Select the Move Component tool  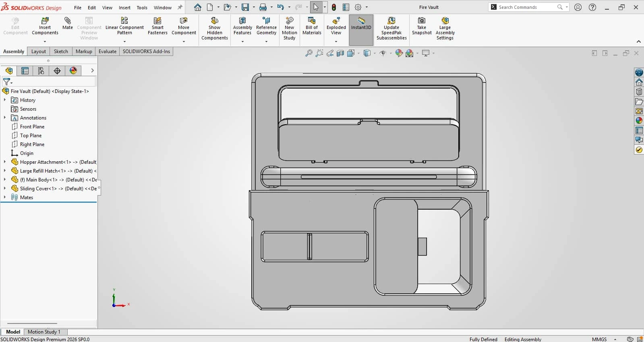(184, 26)
